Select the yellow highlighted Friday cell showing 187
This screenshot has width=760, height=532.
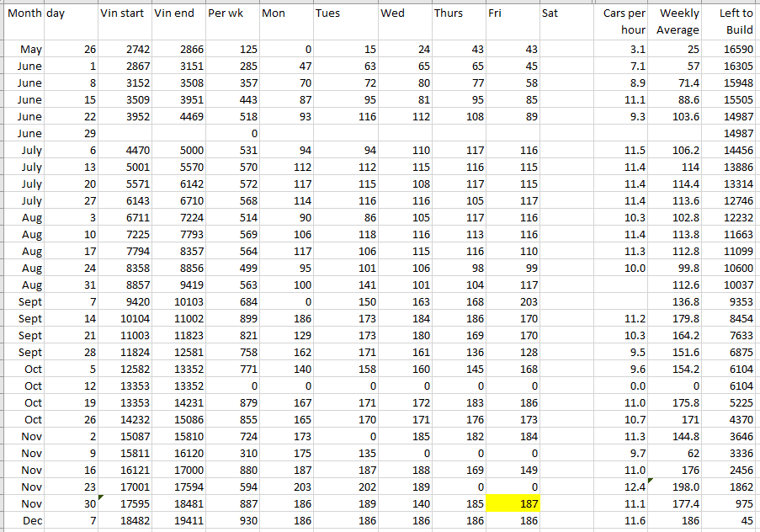point(513,503)
